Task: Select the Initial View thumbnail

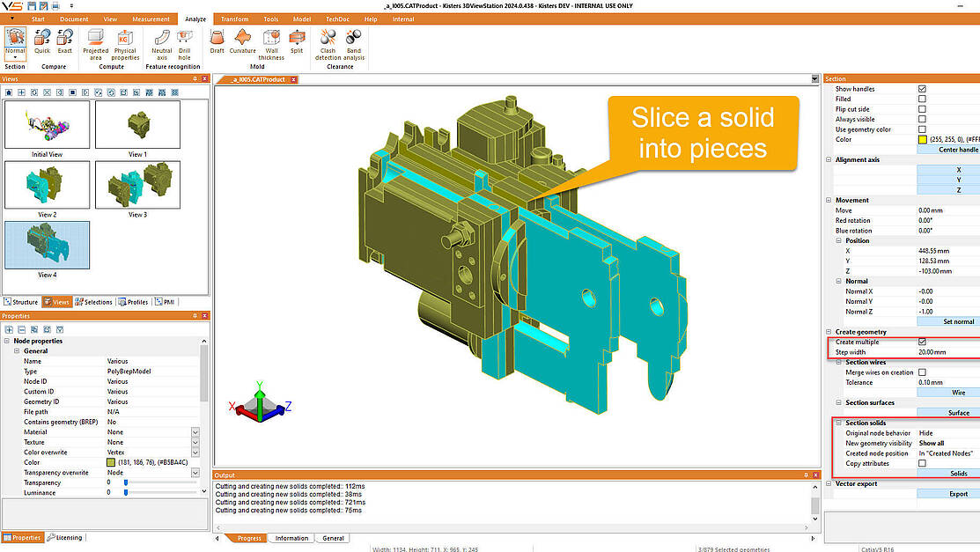Action: point(47,124)
